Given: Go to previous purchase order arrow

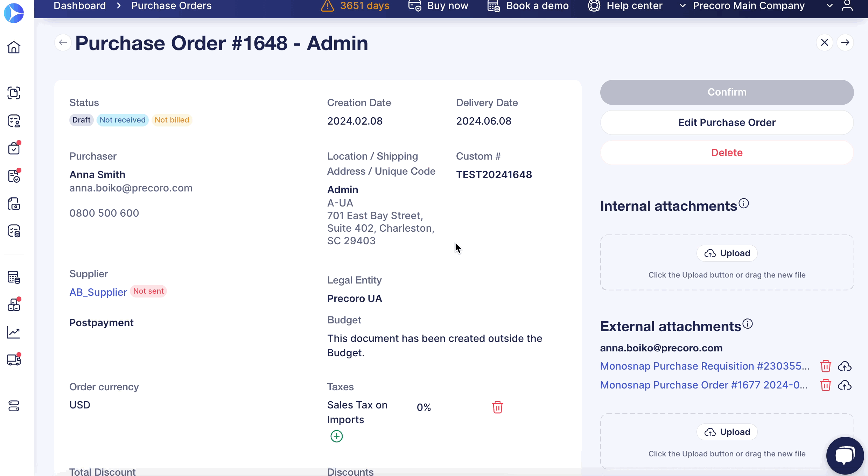Looking at the screenshot, I should (63, 43).
